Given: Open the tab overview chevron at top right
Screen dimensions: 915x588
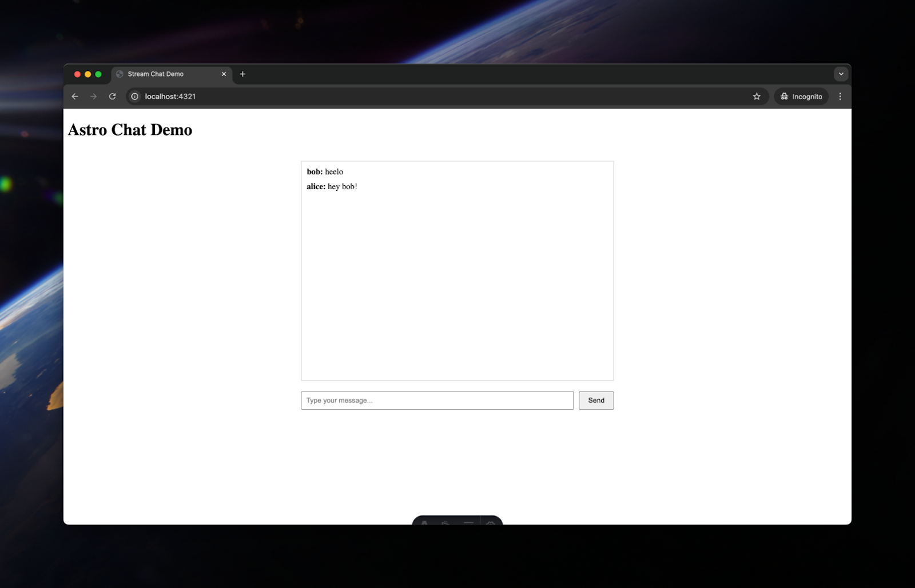Looking at the screenshot, I should (x=841, y=74).
